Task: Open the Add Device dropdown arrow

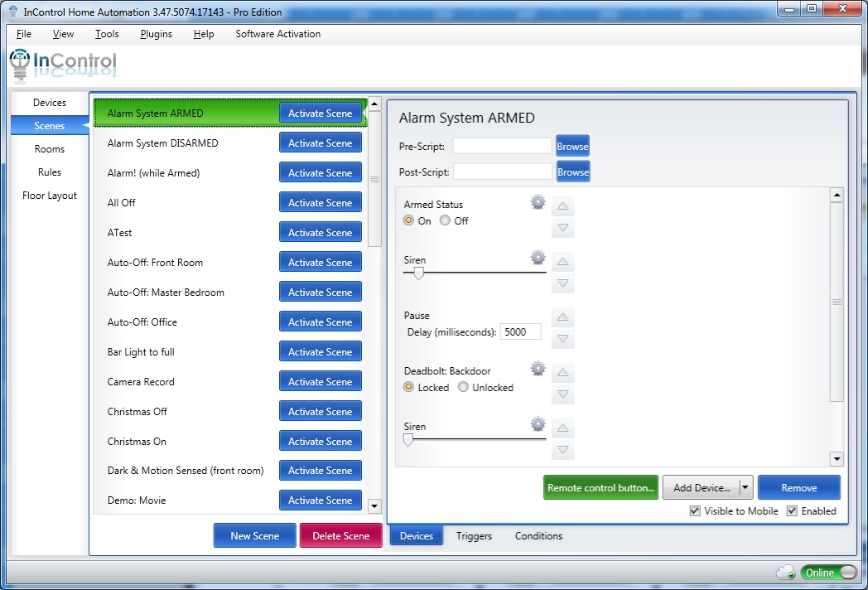Action: pos(745,487)
